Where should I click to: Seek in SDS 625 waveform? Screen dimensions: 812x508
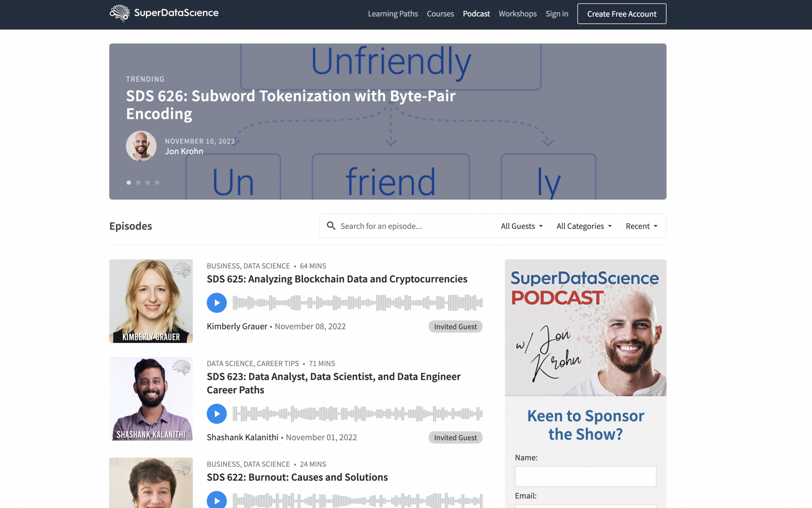click(357, 303)
